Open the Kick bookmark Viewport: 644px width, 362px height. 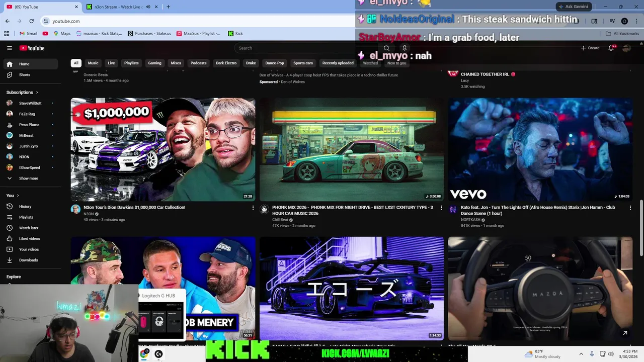[x=235, y=34]
